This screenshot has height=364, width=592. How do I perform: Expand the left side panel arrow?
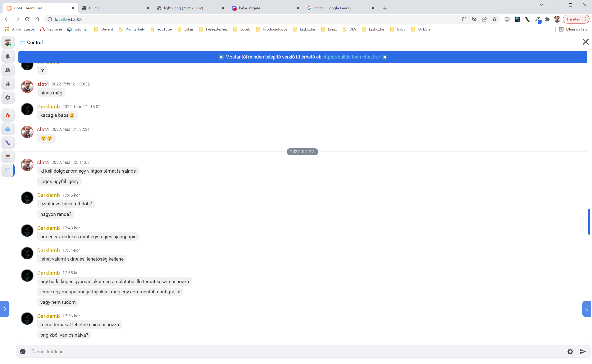5,309
